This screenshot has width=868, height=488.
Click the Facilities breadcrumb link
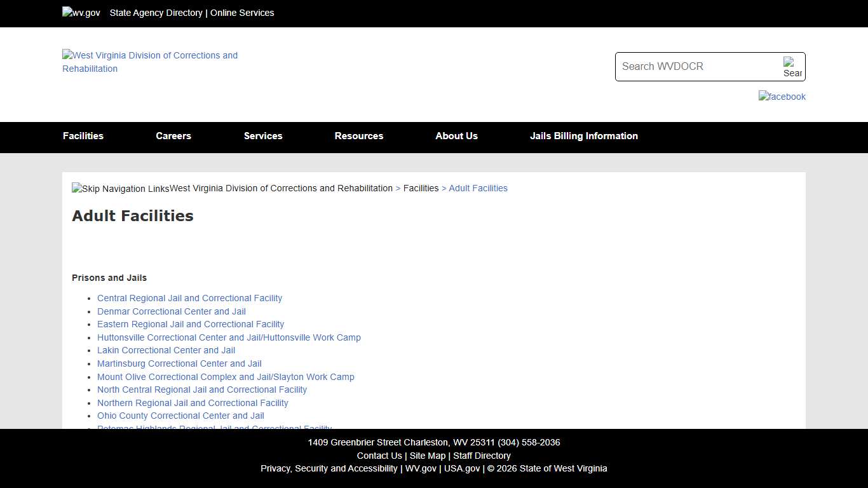click(421, 188)
